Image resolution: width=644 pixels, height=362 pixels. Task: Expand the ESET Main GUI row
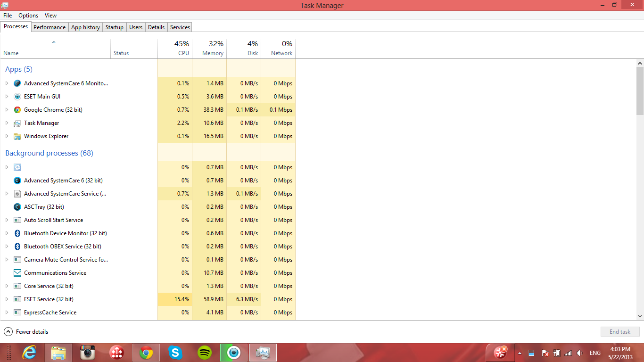[7, 97]
